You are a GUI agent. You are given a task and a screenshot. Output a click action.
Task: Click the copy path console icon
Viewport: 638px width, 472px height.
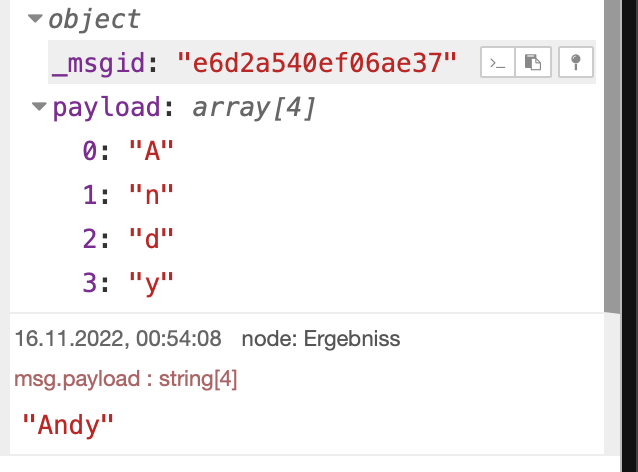click(x=498, y=62)
